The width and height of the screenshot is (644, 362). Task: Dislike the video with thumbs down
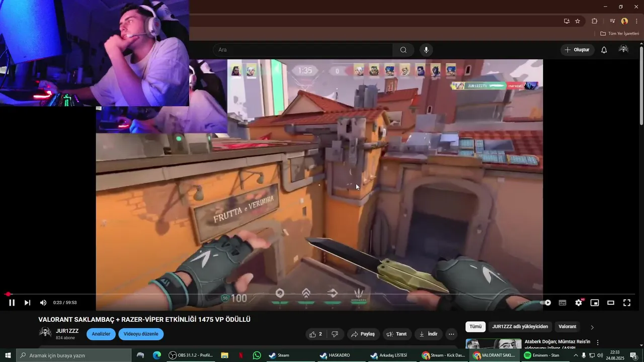[335, 334]
